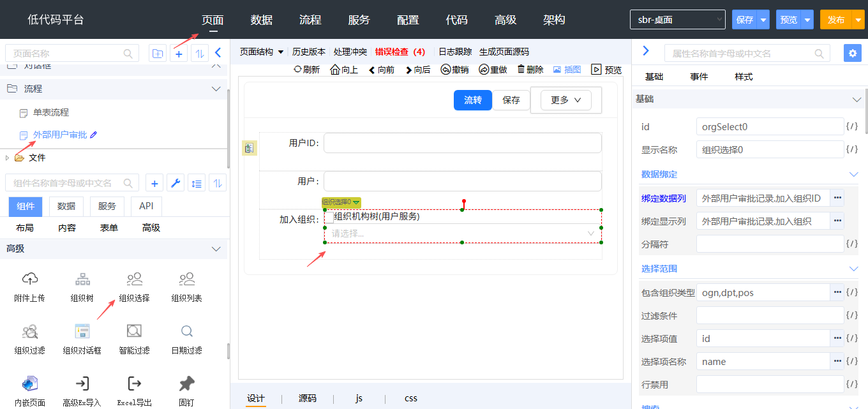Click the 附件上传 upload icon
Viewport: 868px width, 409px height.
tap(29, 279)
